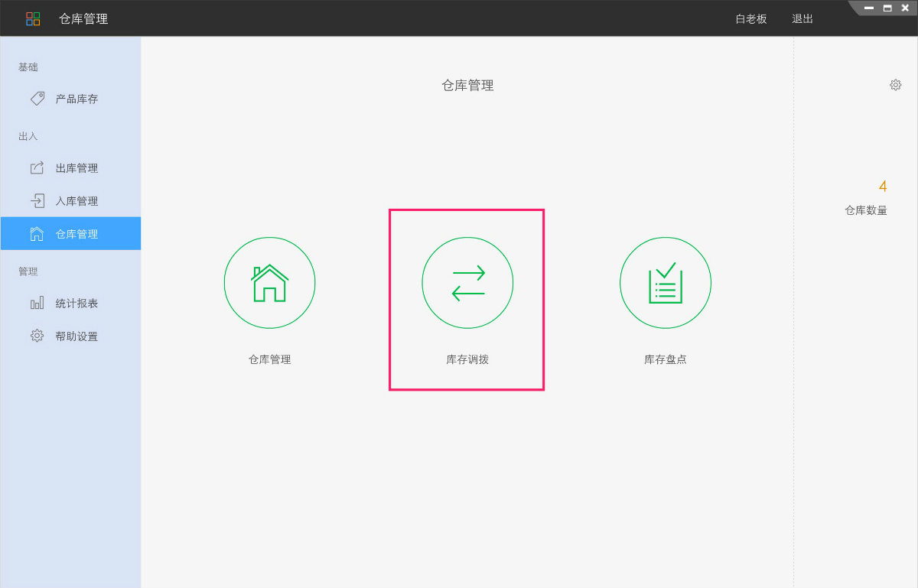Screen dimensions: 918x588
Task: Close the application window
Action: 906,8
